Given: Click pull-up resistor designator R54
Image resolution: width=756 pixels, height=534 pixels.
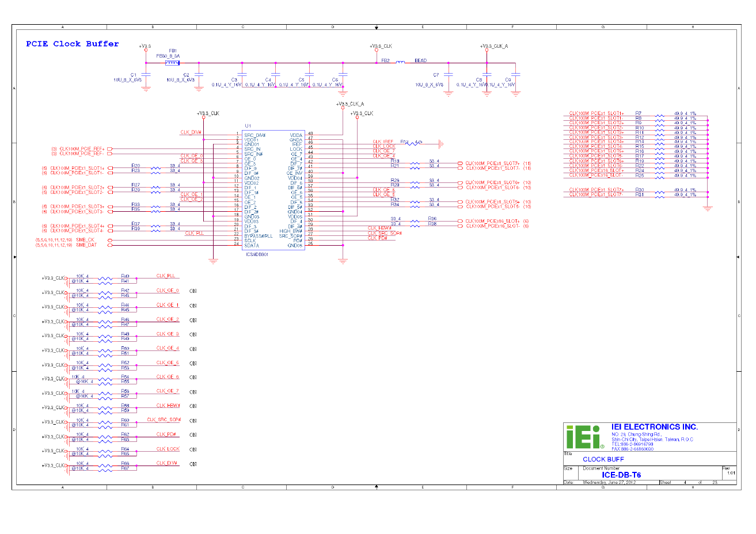Looking at the screenshot, I should click(x=125, y=377).
